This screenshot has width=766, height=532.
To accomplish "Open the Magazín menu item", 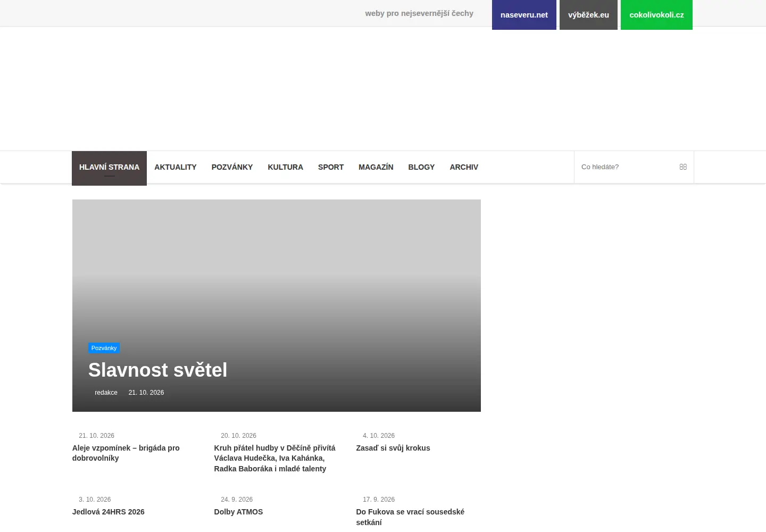I will [376, 167].
